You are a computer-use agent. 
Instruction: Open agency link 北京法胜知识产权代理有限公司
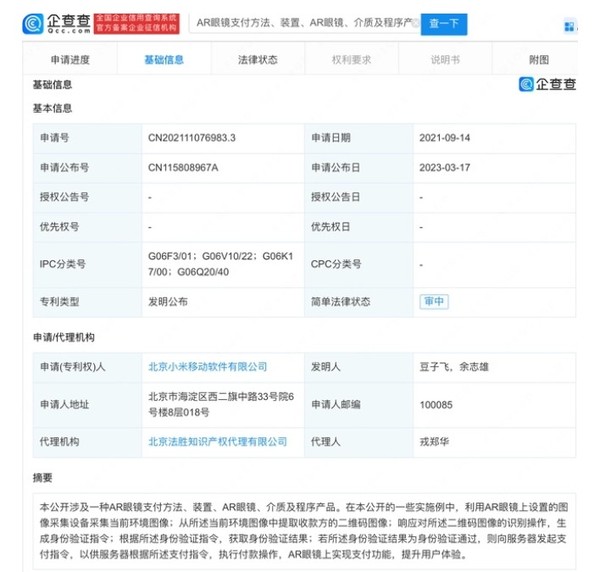point(217,442)
